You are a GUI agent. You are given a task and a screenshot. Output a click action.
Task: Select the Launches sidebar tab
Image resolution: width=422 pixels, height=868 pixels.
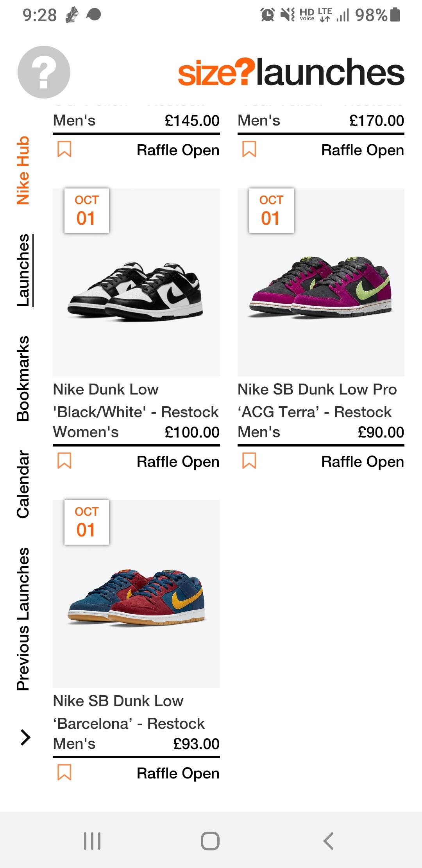(23, 270)
